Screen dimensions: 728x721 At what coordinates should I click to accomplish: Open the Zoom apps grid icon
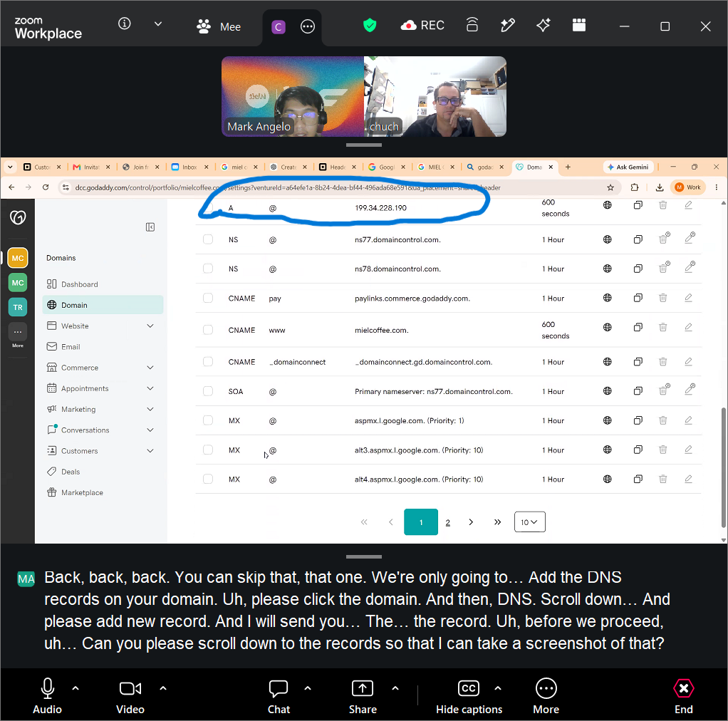tap(579, 25)
